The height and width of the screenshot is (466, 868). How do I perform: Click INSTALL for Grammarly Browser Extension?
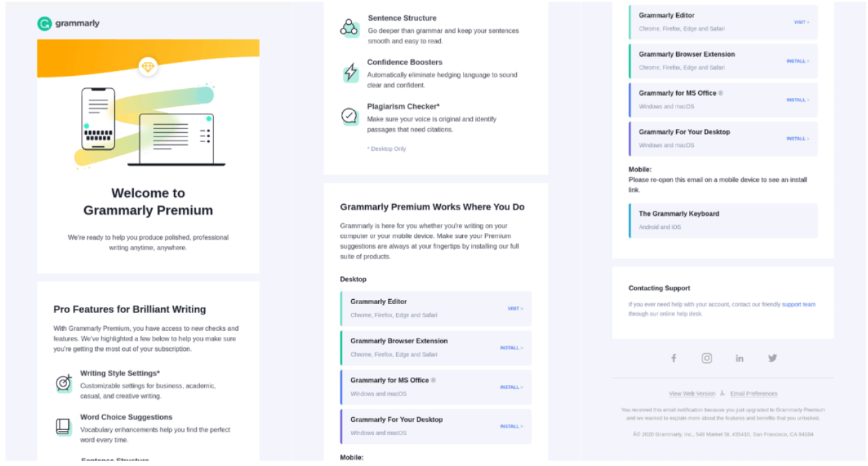tap(511, 347)
